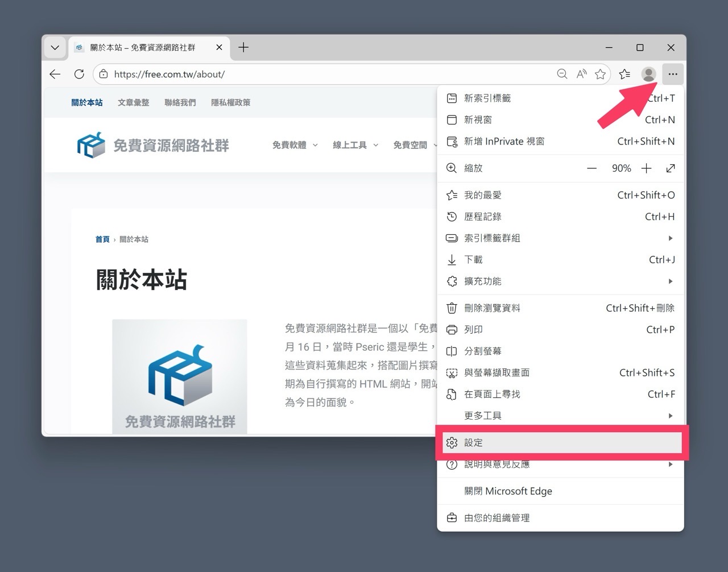Screen dimensions: 728x572
Task: Add page to favorites with the star icon
Action: click(601, 74)
